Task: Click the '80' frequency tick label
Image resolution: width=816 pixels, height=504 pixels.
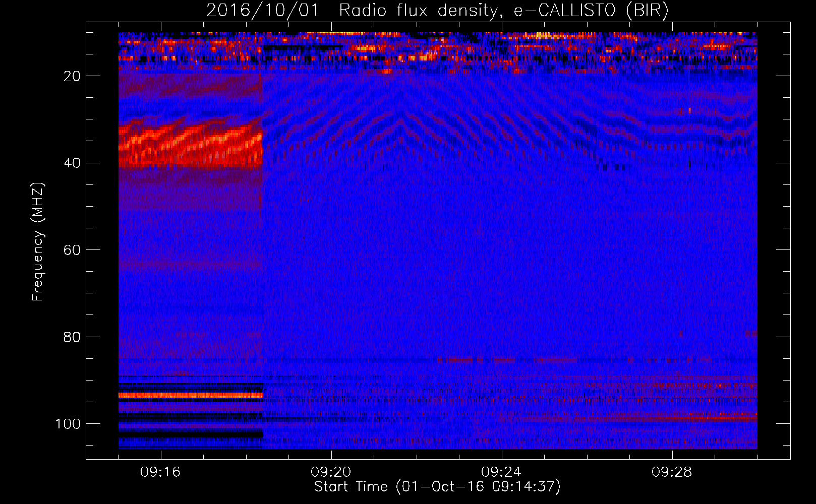Action: point(72,337)
